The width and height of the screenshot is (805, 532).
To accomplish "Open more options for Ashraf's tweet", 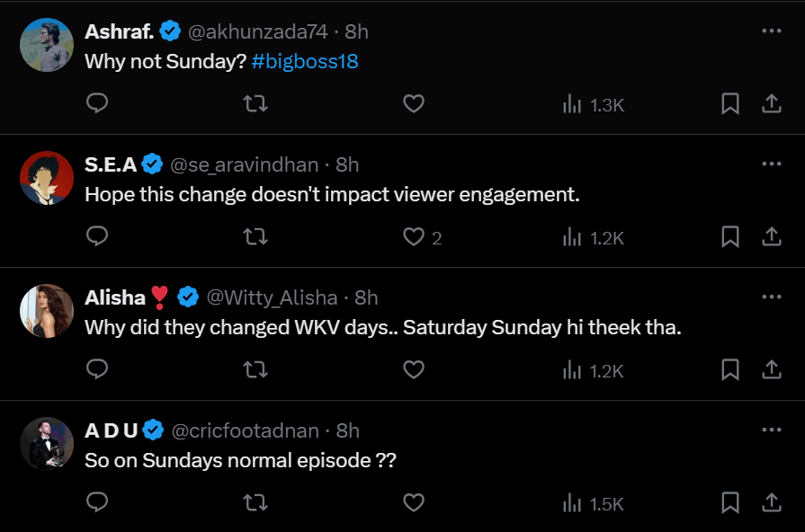I will 772,31.
